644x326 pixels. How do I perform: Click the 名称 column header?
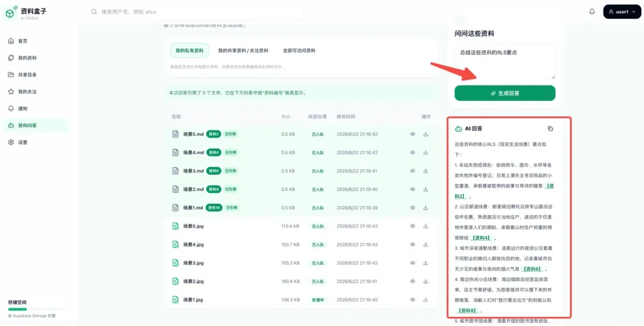click(176, 117)
